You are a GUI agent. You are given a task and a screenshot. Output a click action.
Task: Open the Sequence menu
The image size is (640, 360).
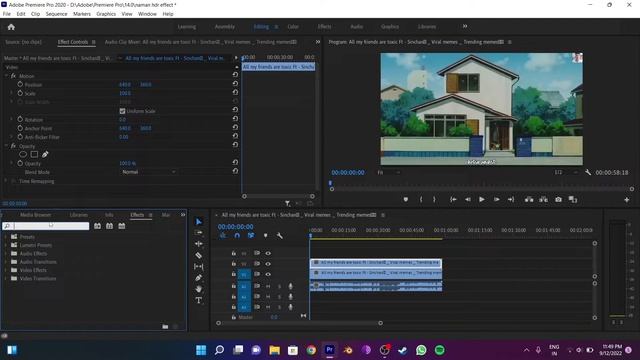coord(56,14)
